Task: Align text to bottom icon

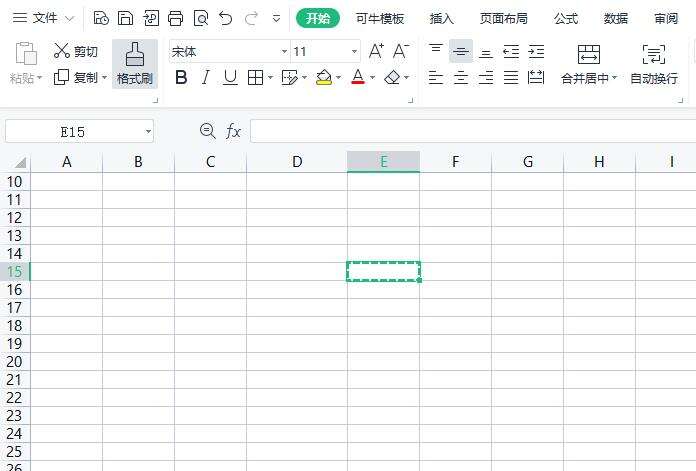Action: coord(486,53)
